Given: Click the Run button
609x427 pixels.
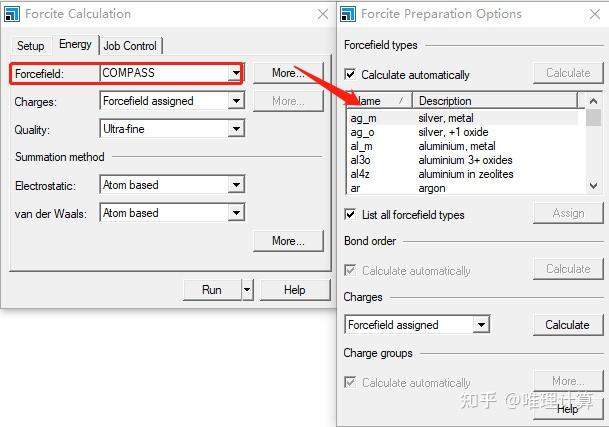Looking at the screenshot, I should click(x=211, y=290).
